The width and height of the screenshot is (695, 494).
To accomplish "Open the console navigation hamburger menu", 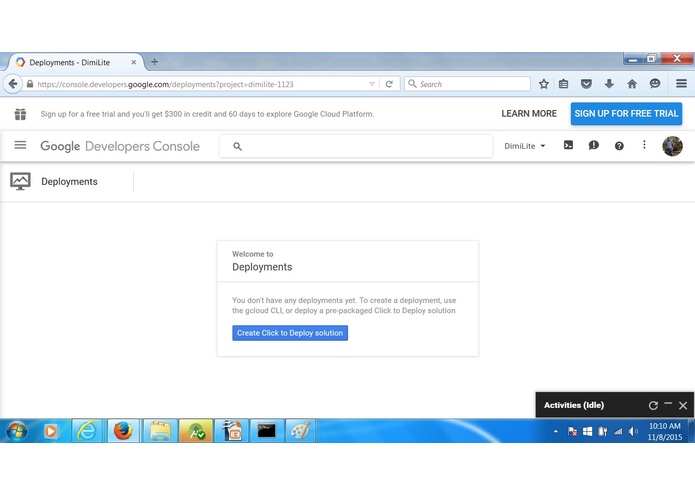I will click(20, 145).
